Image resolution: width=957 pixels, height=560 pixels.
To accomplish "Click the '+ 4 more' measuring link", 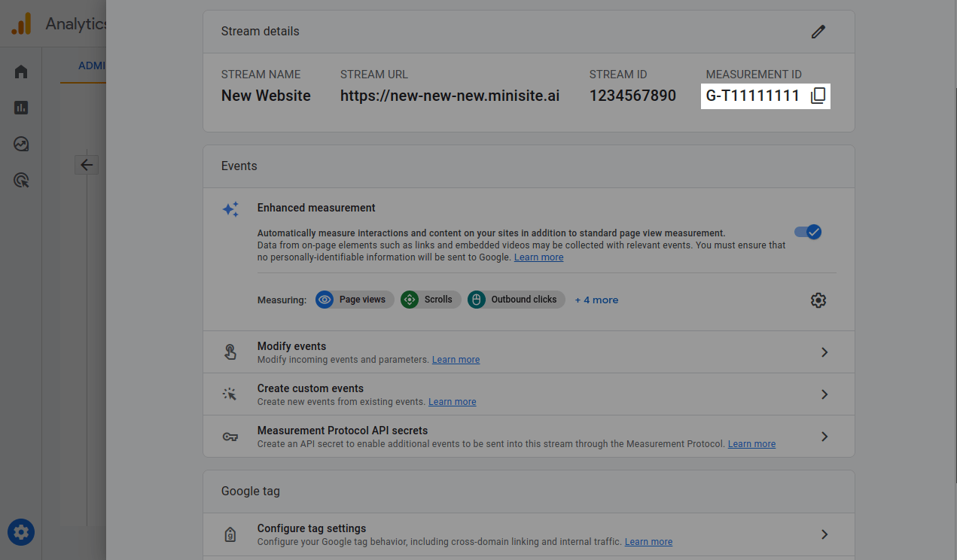I will [x=596, y=300].
